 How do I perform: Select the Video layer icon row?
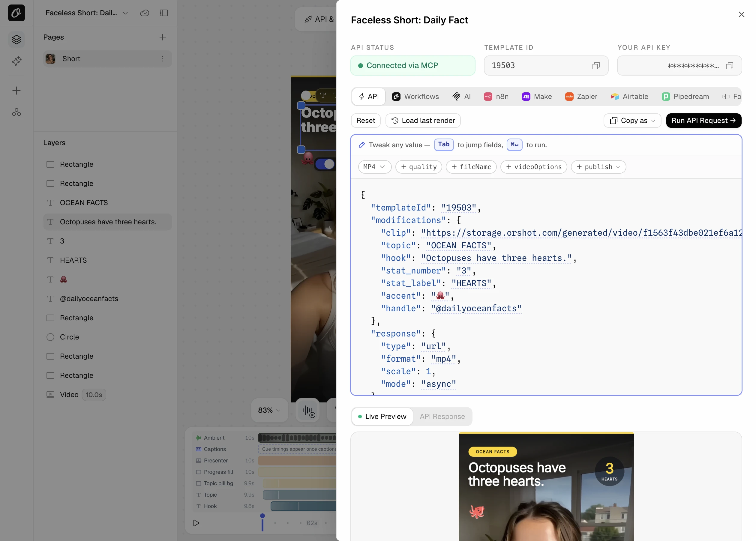(x=107, y=394)
